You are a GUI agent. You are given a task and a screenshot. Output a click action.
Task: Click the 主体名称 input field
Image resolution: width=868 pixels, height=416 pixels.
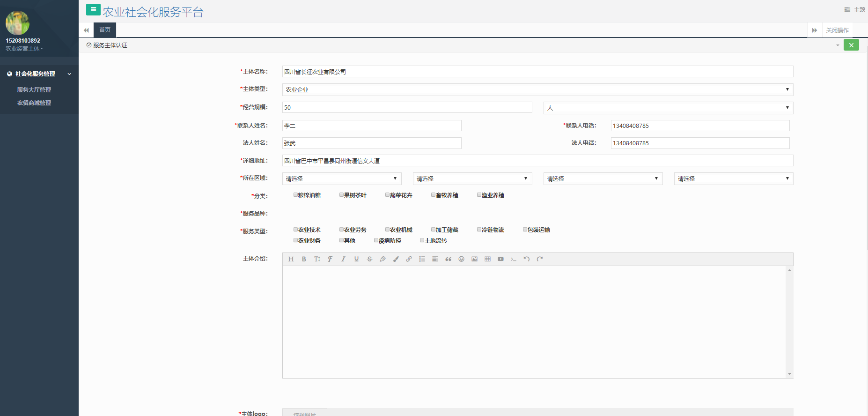537,72
